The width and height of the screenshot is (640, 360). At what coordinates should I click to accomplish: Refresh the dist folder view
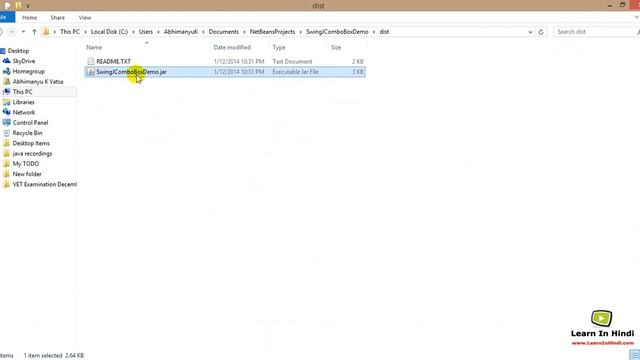[541, 32]
